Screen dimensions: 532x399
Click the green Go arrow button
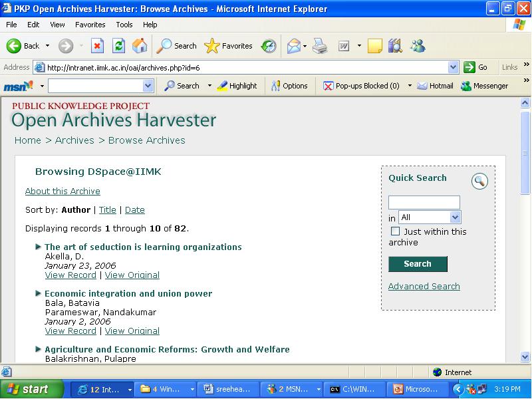point(475,67)
